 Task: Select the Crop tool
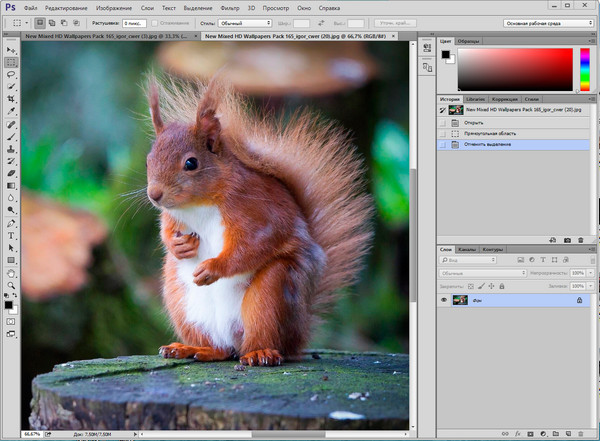[x=11, y=100]
